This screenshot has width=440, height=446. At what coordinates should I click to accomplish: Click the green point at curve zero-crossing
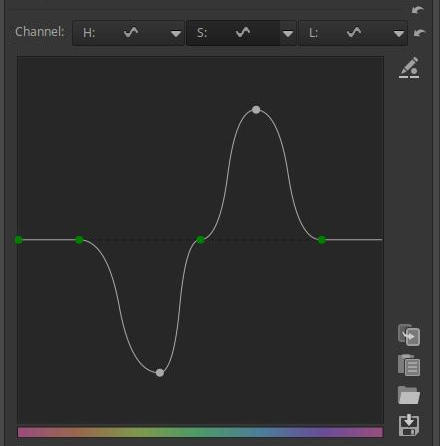tap(200, 240)
